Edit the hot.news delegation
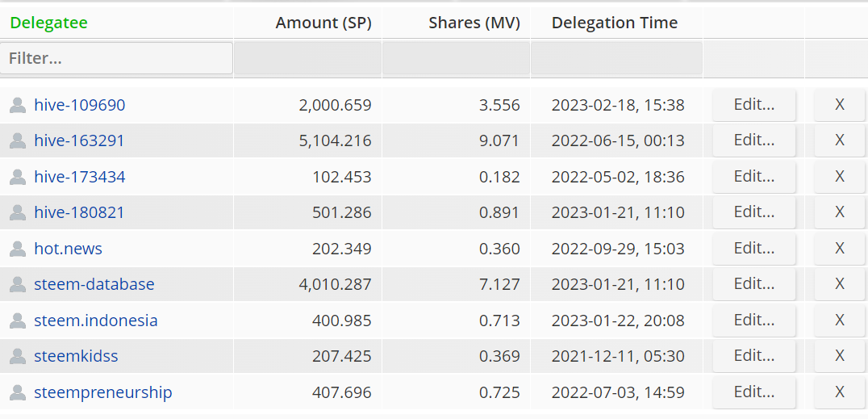The width and height of the screenshot is (868, 419). (x=754, y=249)
